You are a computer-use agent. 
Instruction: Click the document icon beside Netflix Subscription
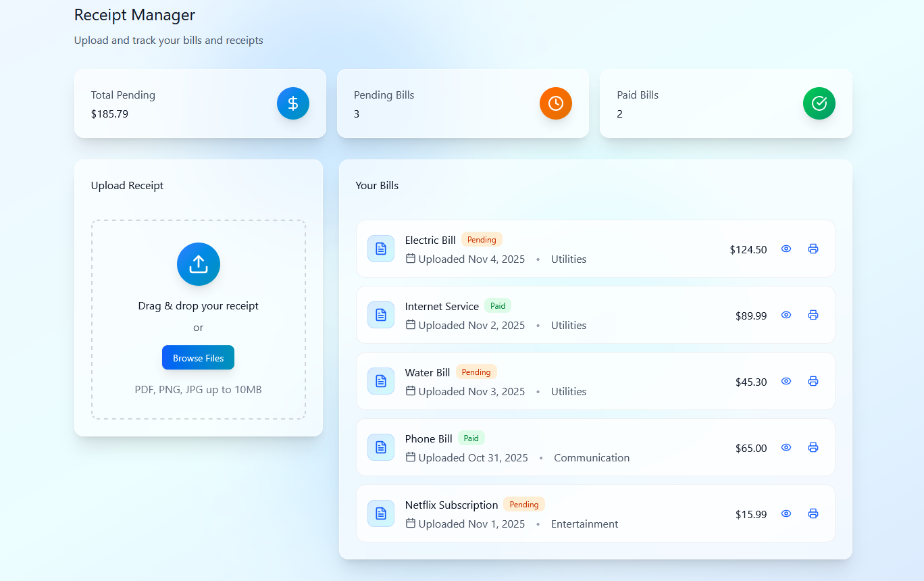(x=381, y=513)
